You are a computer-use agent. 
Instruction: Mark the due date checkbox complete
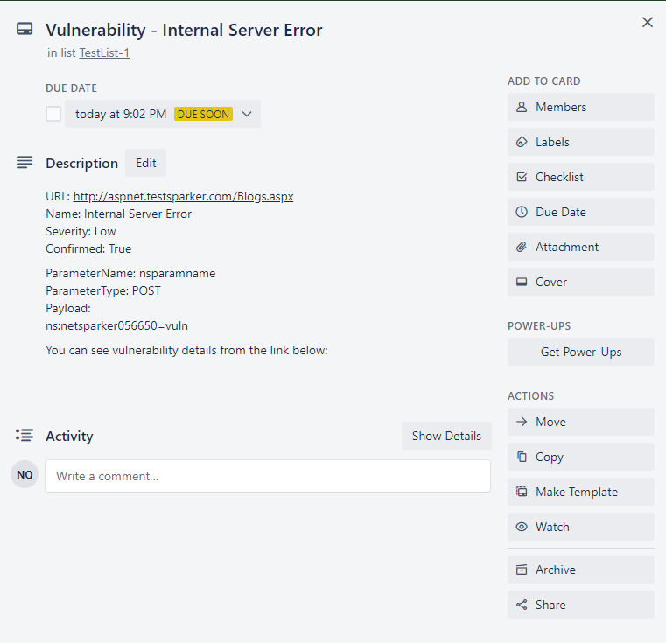tap(53, 114)
